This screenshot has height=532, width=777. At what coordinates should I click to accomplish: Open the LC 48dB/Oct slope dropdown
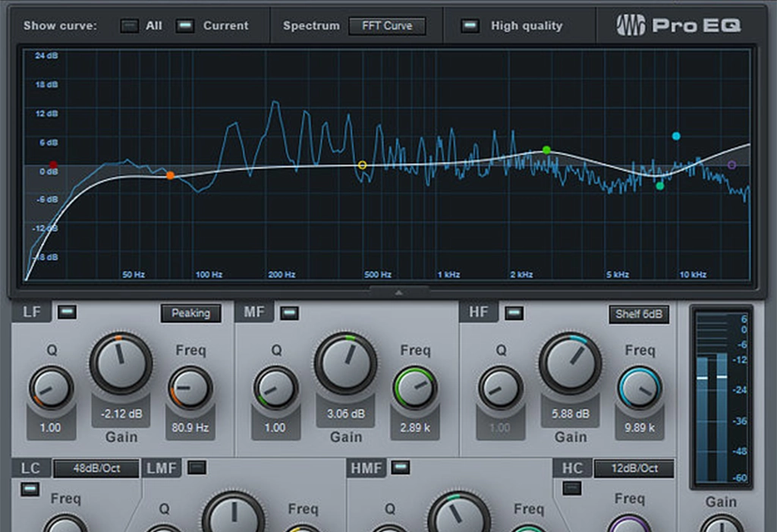(x=96, y=468)
